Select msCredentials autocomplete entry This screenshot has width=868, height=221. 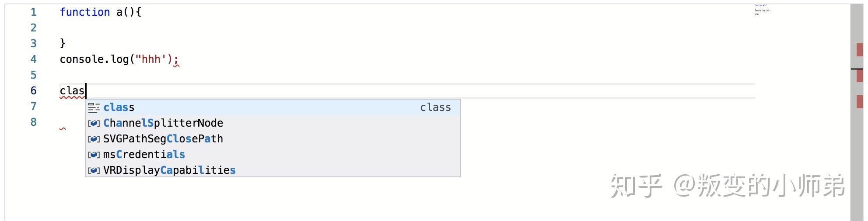pos(273,155)
